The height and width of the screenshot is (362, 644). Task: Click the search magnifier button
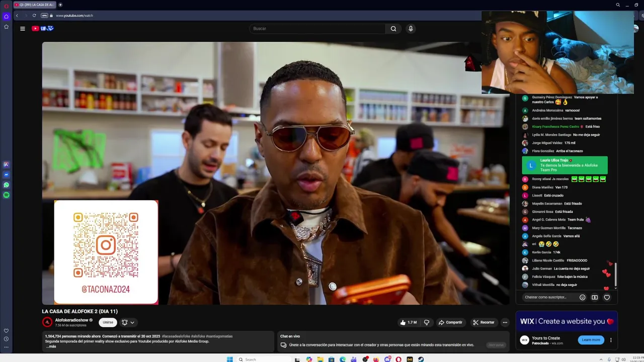393,29
